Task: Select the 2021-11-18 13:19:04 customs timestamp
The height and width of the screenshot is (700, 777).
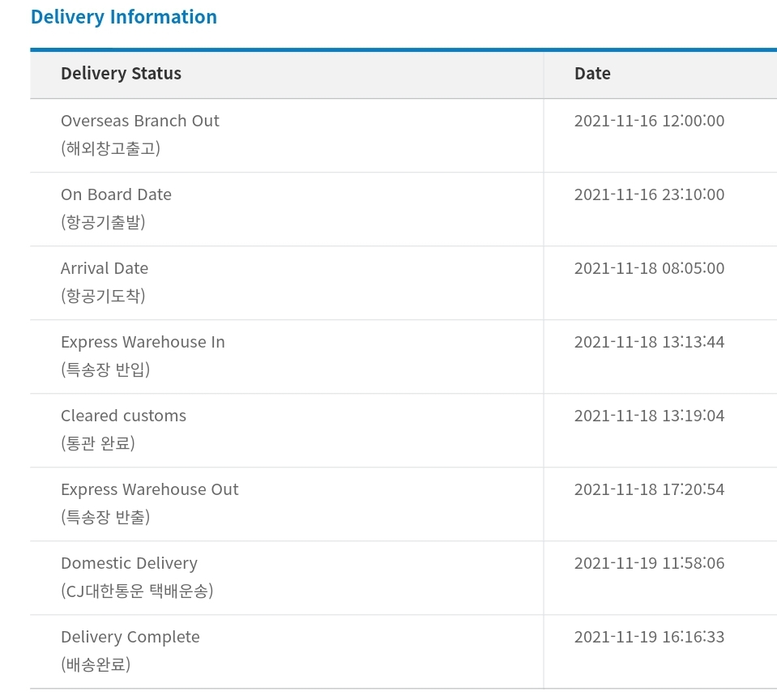Action: pos(649,416)
